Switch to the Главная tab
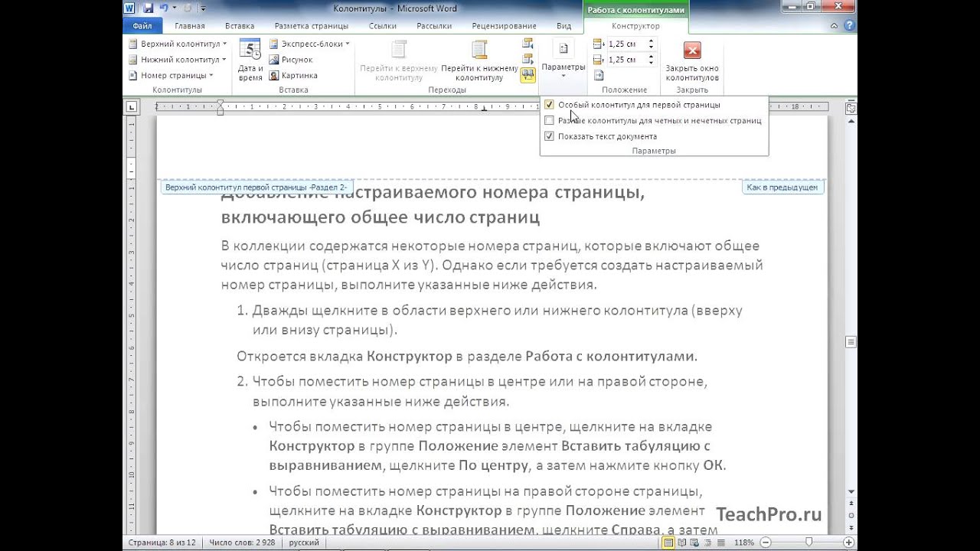Image resolution: width=980 pixels, height=551 pixels. (x=189, y=26)
